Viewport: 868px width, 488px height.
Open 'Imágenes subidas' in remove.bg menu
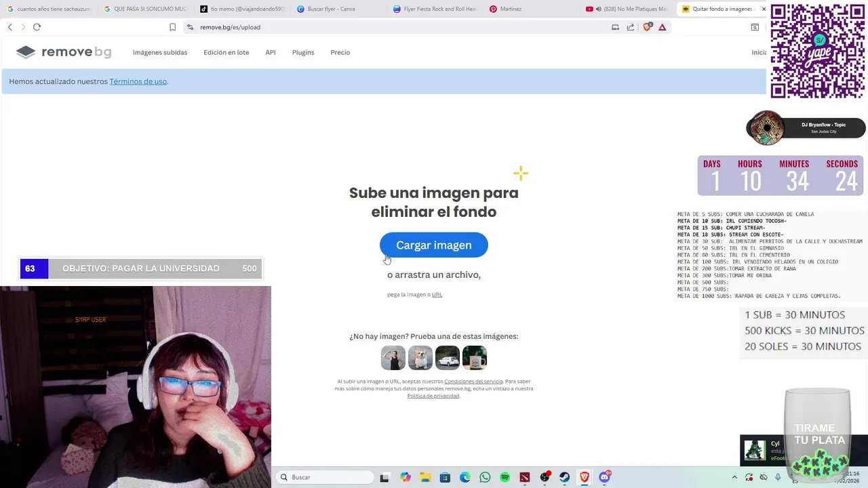pyautogui.click(x=160, y=52)
